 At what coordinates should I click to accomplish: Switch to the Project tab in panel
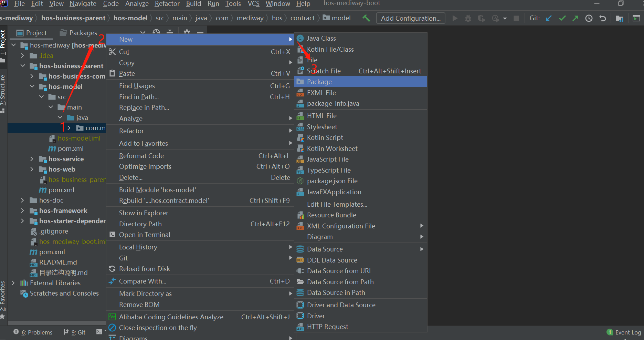pos(32,33)
